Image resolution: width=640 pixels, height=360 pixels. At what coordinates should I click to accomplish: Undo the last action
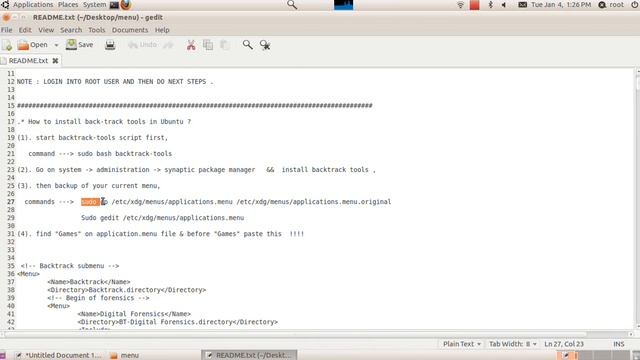(x=142, y=45)
